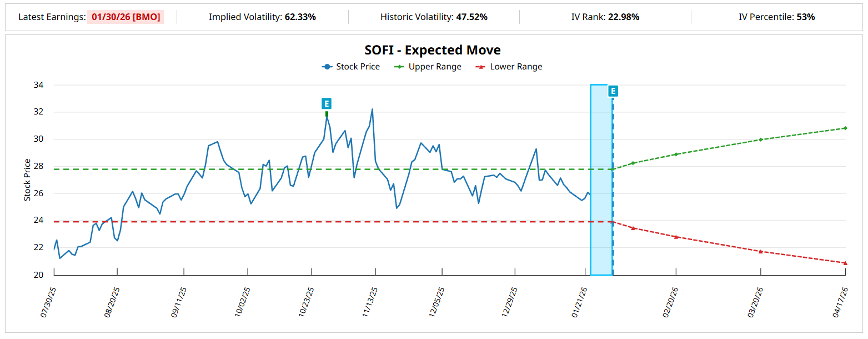The height and width of the screenshot is (339, 868).
Task: Click the SOFI - Expected Move chart title
Action: (x=433, y=50)
